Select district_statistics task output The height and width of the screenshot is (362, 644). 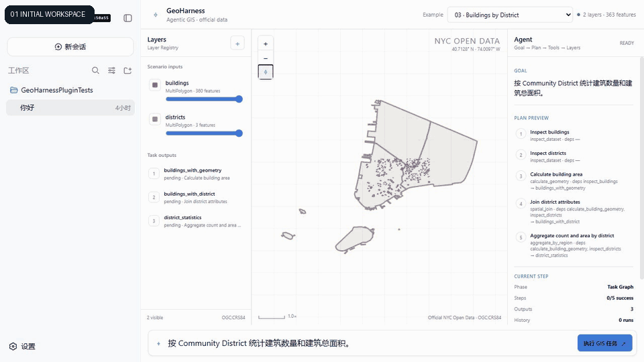click(196, 221)
